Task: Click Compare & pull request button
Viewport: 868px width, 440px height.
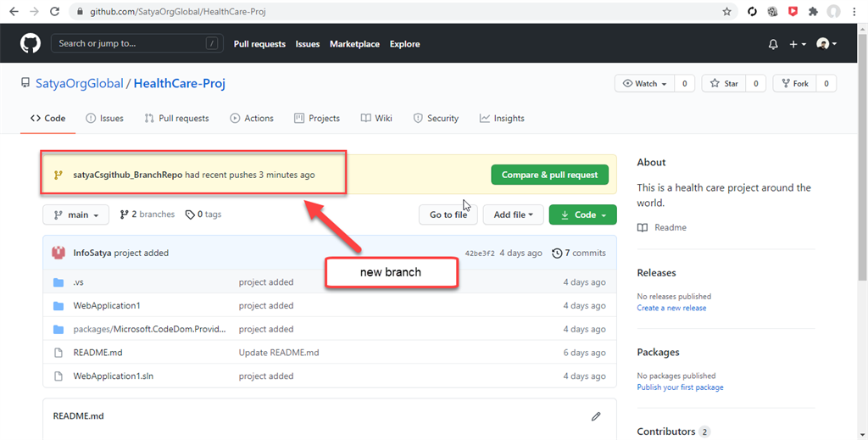Action: coord(549,175)
